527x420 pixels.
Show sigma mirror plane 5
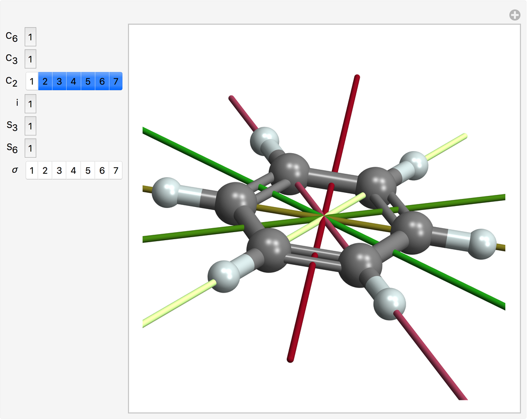(x=88, y=171)
